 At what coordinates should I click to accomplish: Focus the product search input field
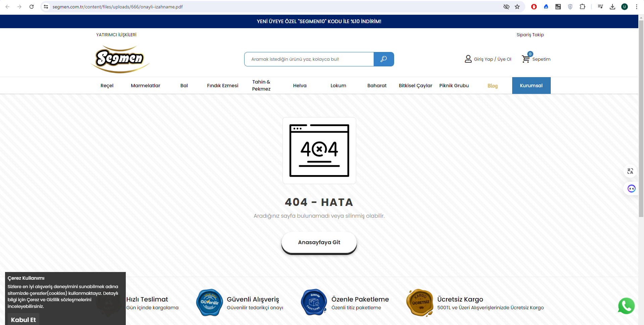click(309, 59)
